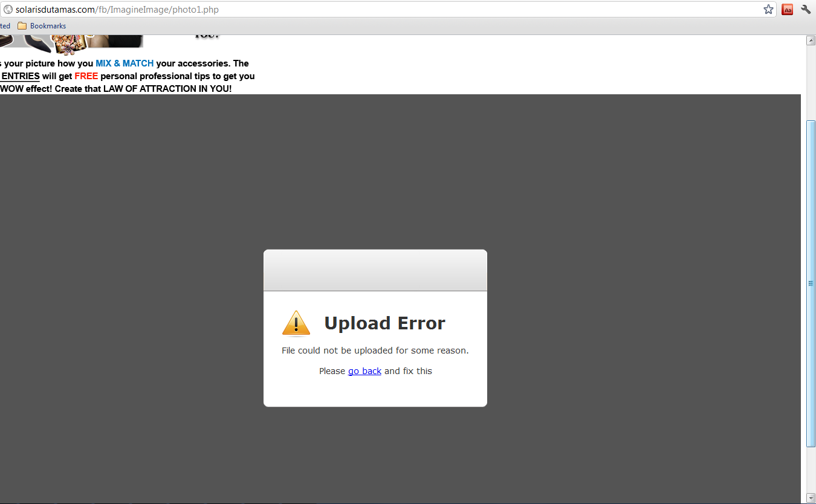Click the partially visible bookmark left of Bookmarks
This screenshot has width=816, height=504.
[x=5, y=26]
